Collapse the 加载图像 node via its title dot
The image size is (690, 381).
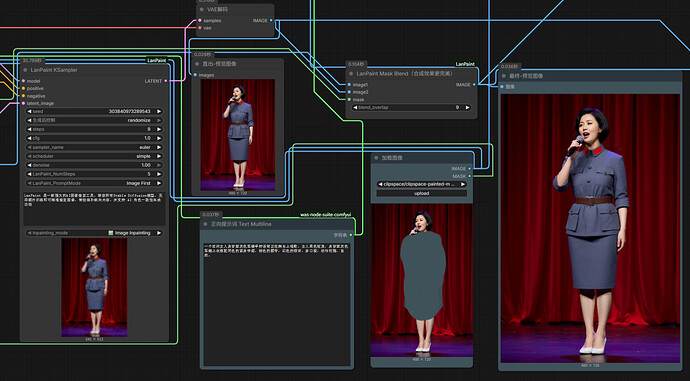coord(376,158)
